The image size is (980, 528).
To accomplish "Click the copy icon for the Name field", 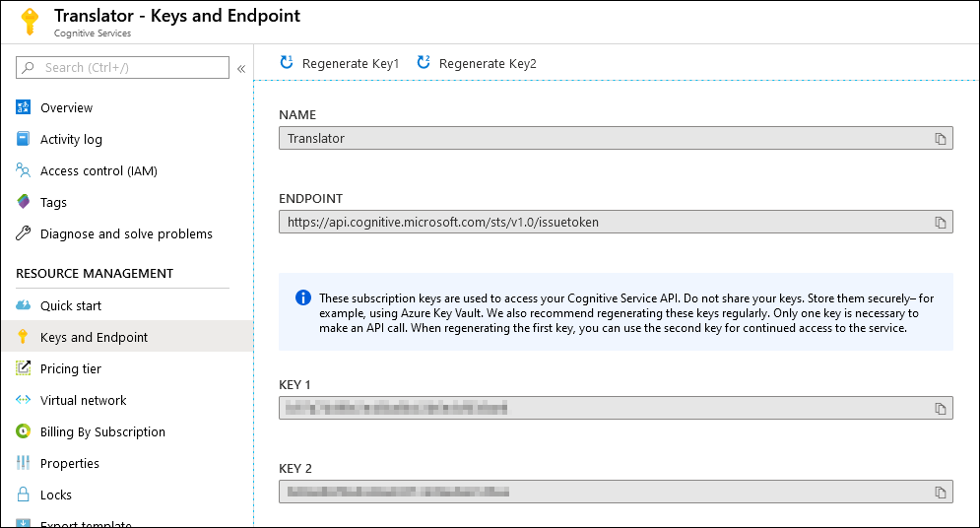I will pyautogui.click(x=940, y=139).
